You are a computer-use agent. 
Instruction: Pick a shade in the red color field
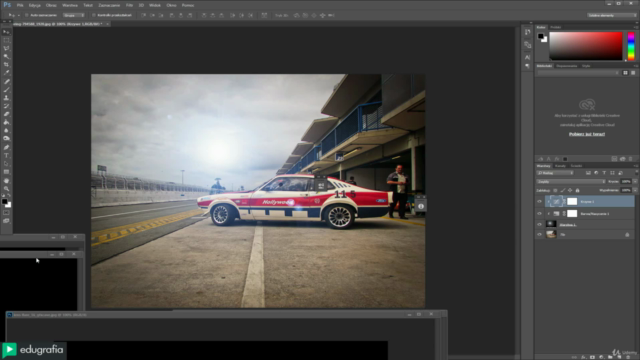(586, 46)
